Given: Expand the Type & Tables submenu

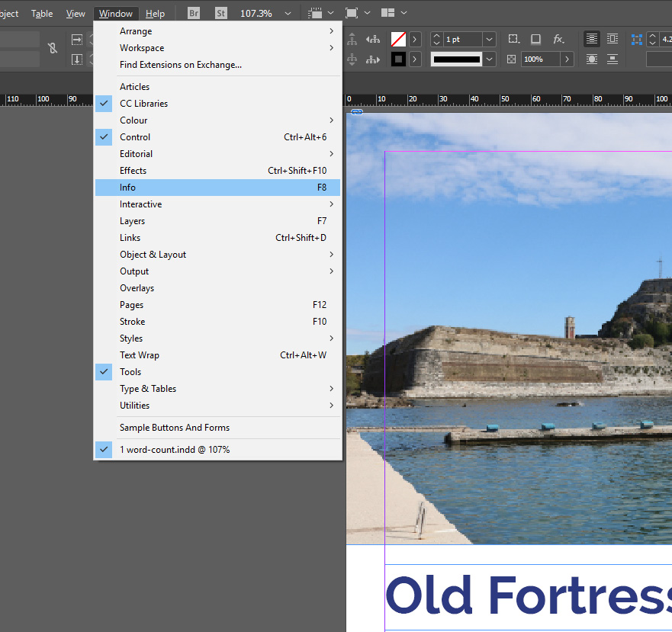Looking at the screenshot, I should [x=149, y=388].
